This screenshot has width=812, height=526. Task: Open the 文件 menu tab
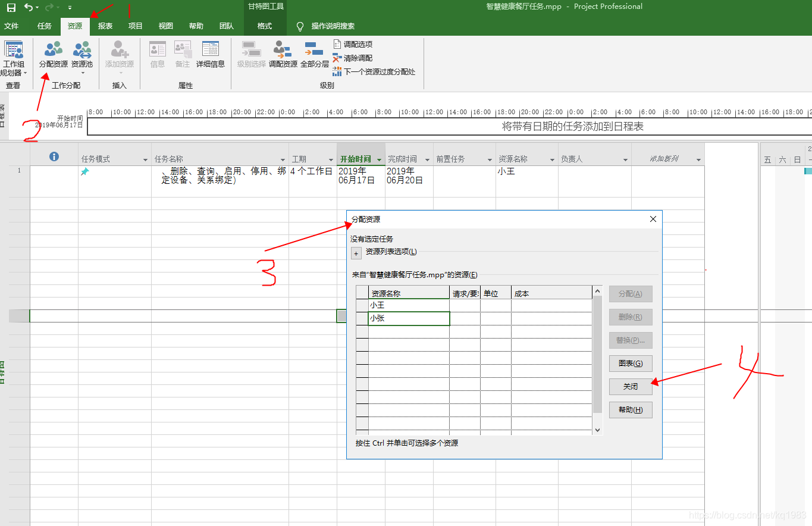click(11, 26)
